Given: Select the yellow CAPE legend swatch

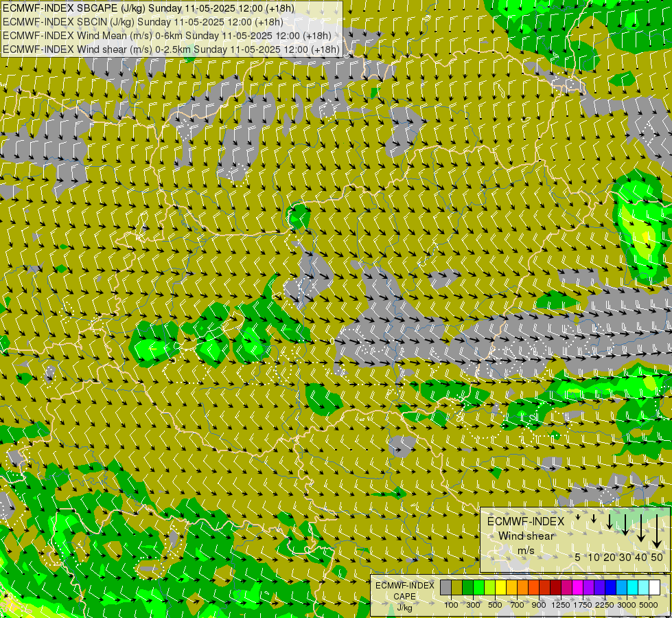Looking at the screenshot, I should (x=500, y=587).
